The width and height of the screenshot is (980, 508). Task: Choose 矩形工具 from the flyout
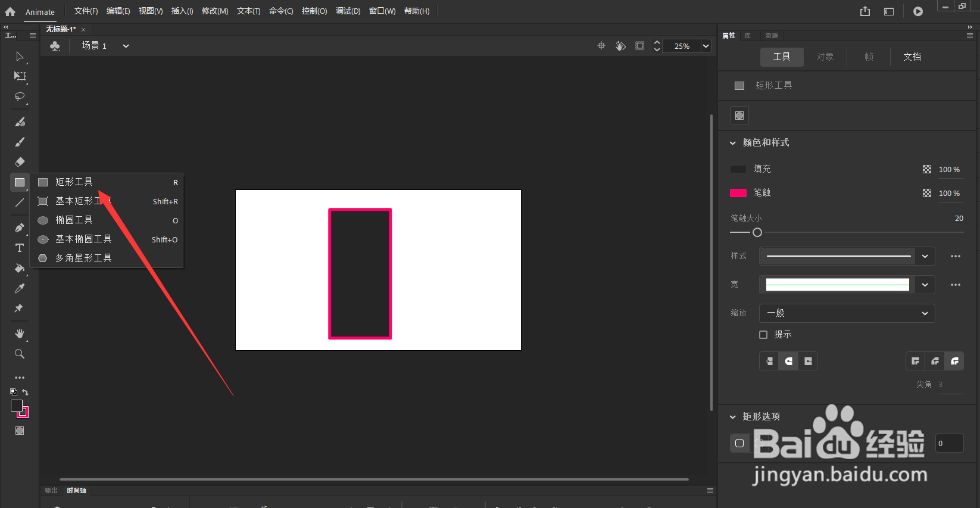pos(107,182)
